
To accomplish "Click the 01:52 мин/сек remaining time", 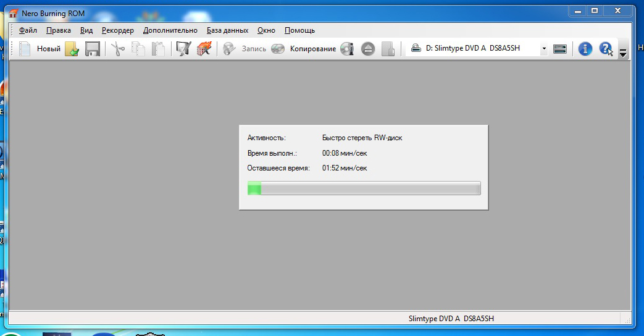I will pos(345,168).
